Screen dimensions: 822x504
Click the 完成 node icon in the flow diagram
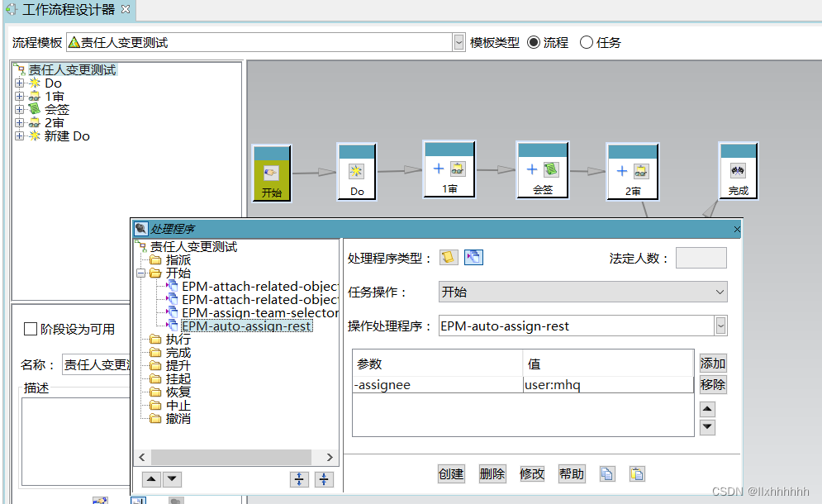click(x=738, y=171)
